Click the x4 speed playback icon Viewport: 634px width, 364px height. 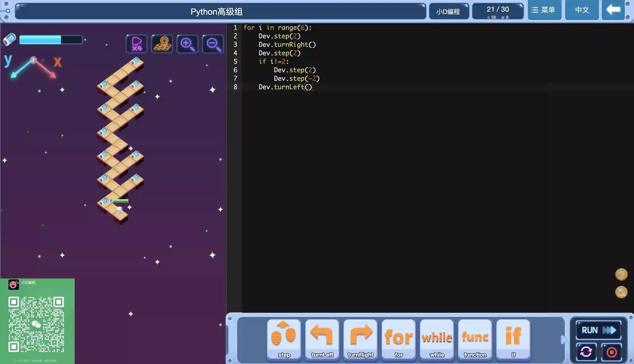click(136, 44)
